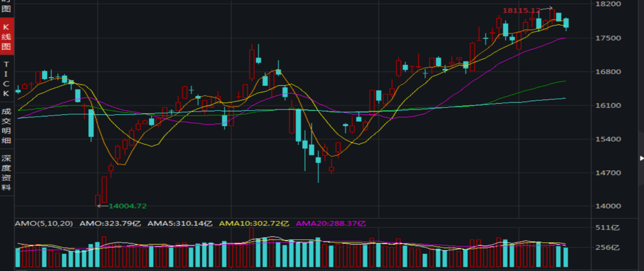Screen dimensions: 644x271
Task: Click the 511亿 volume axis label
Action: click(609, 228)
